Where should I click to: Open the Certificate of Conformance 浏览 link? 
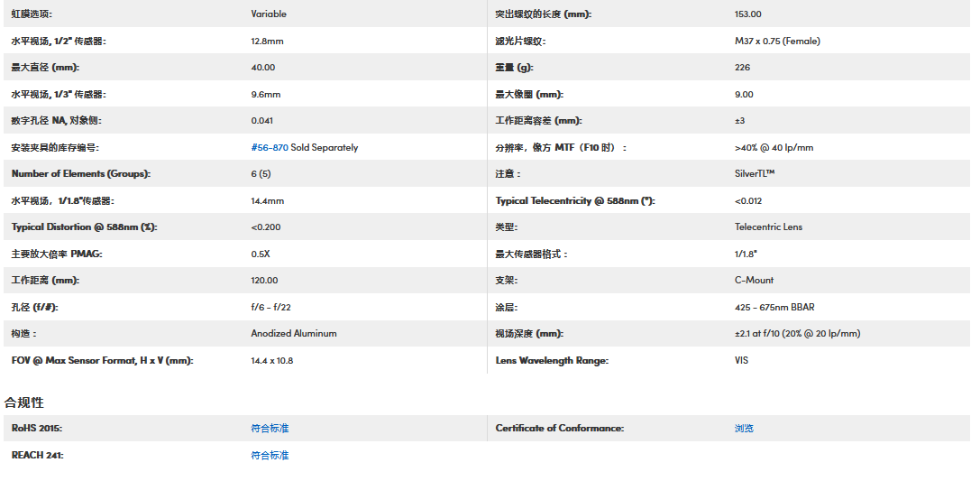point(744,428)
